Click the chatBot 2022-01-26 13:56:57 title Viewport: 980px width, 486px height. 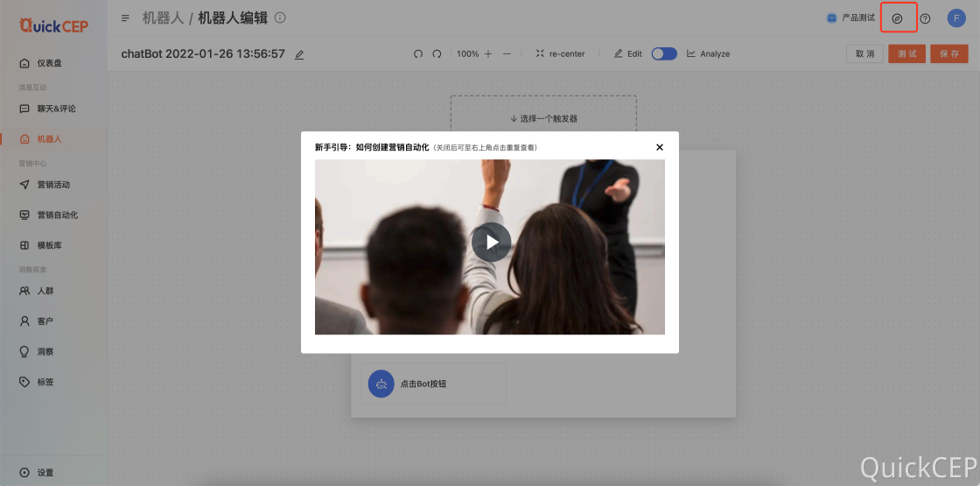pos(203,53)
